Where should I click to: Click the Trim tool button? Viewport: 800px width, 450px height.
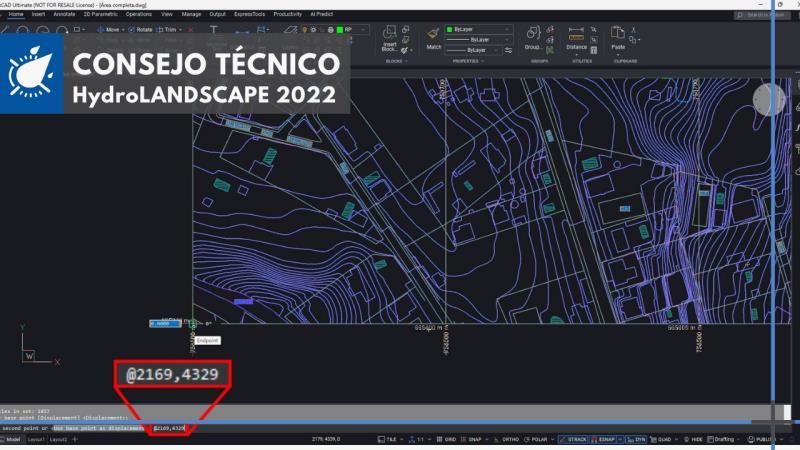click(x=166, y=30)
